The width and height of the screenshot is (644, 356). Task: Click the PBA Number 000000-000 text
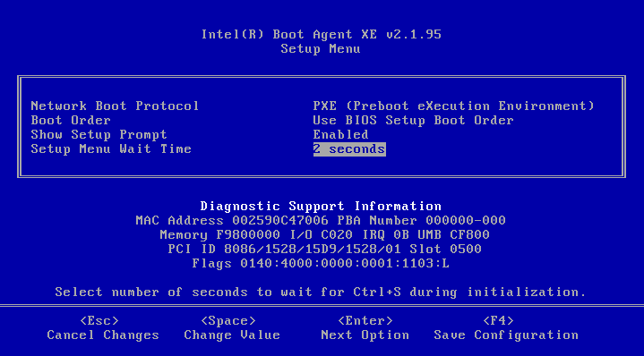click(421, 220)
